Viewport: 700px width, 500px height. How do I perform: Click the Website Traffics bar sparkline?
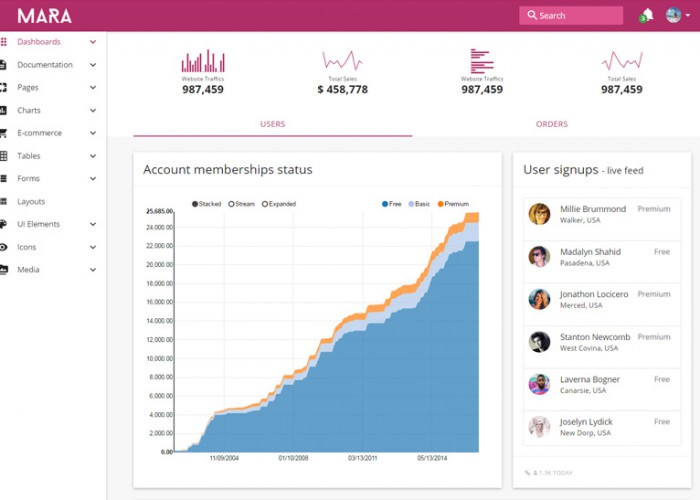[x=203, y=61]
